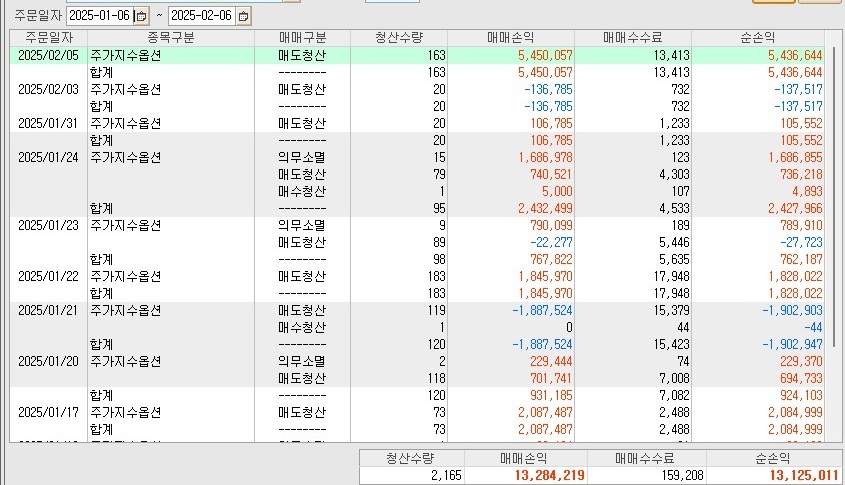The width and height of the screenshot is (845, 485).
Task: Sort by the 주문일자 column header
Action: tap(49, 38)
